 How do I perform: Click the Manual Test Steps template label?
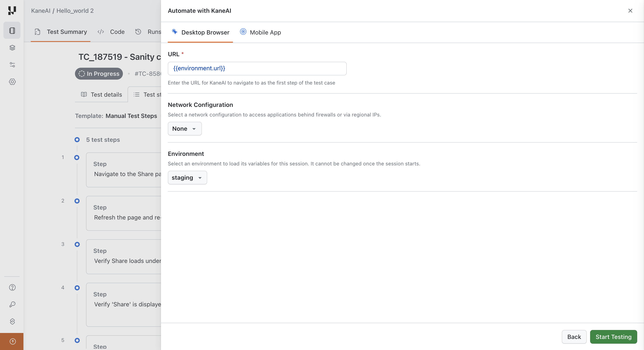[131, 116]
